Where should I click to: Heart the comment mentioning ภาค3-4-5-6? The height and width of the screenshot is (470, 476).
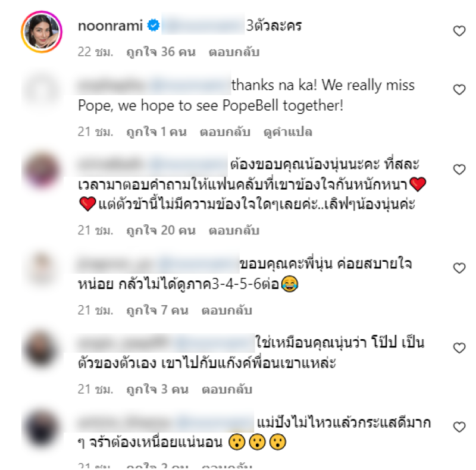(459, 268)
